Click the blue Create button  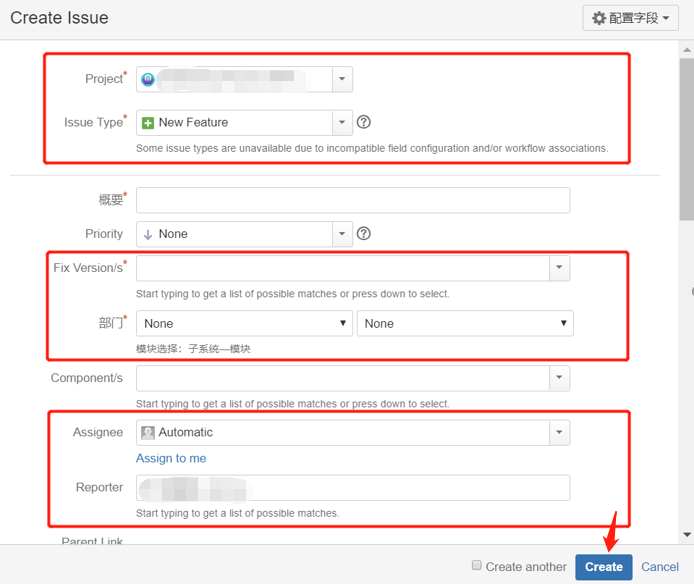[x=604, y=567]
